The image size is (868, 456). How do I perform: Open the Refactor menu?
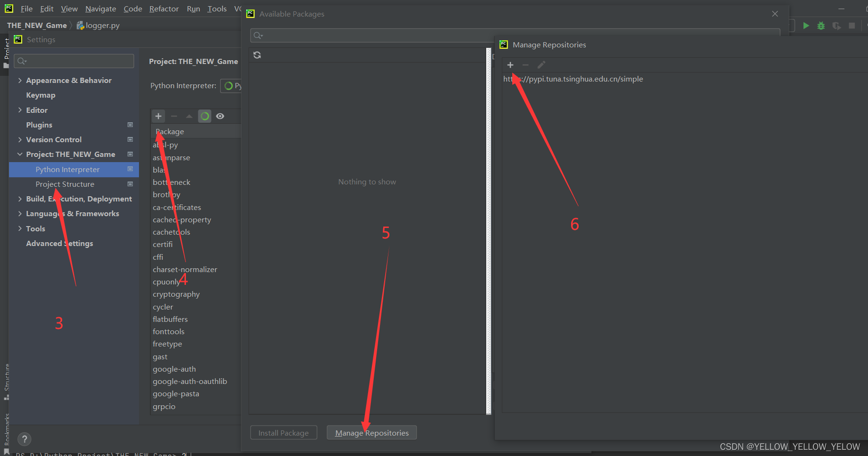tap(164, 9)
